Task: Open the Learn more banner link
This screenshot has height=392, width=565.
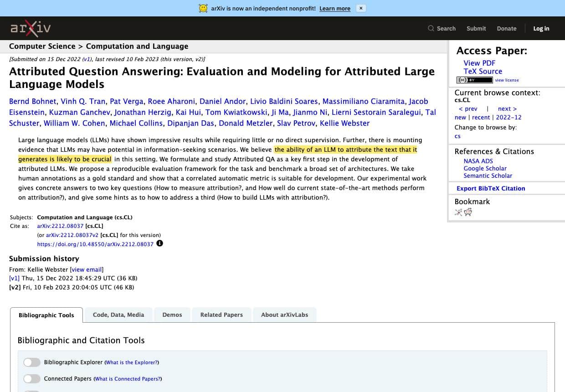Action: [335, 9]
